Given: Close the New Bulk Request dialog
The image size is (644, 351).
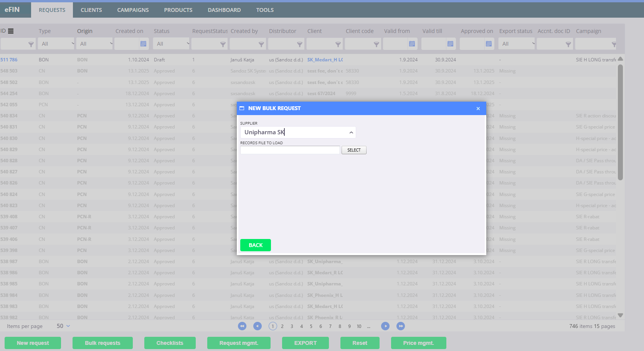Looking at the screenshot, I should point(478,109).
